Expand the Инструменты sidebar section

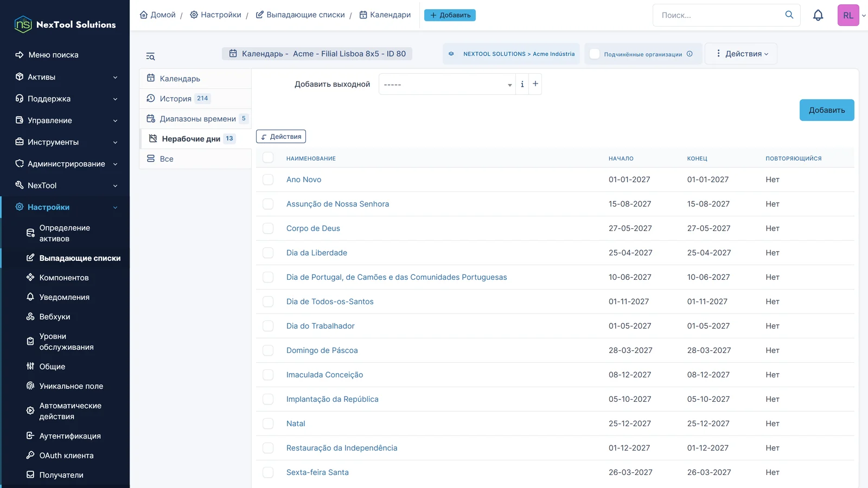(65, 142)
